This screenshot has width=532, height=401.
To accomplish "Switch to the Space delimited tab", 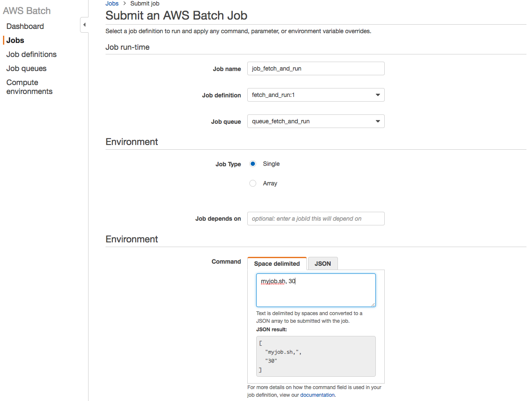I will pos(277,264).
